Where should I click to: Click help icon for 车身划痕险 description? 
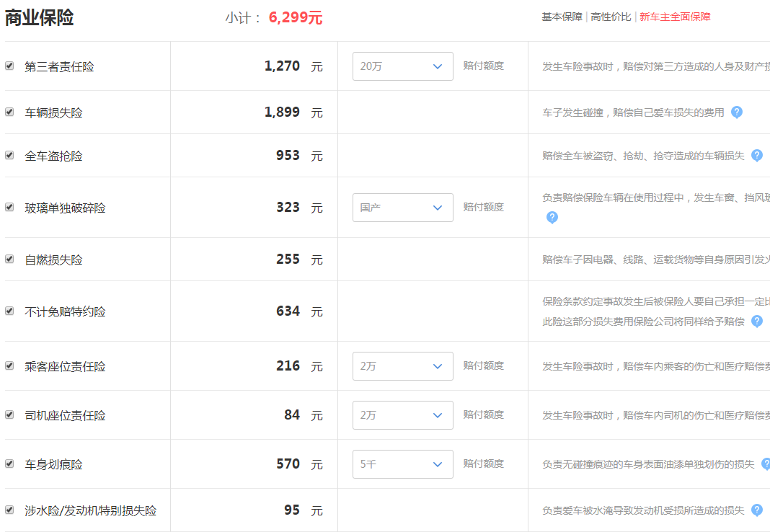pyautogui.click(x=766, y=464)
